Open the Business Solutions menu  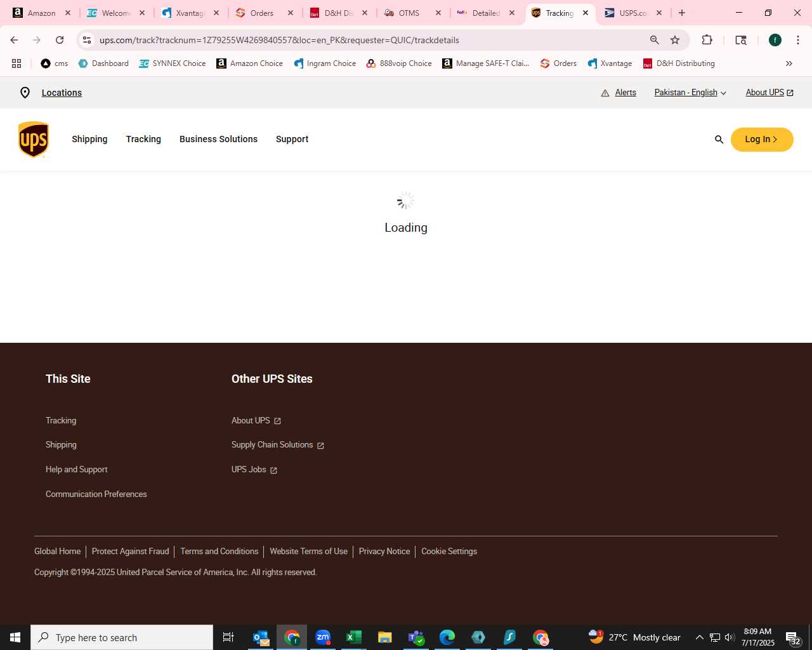[x=218, y=139]
